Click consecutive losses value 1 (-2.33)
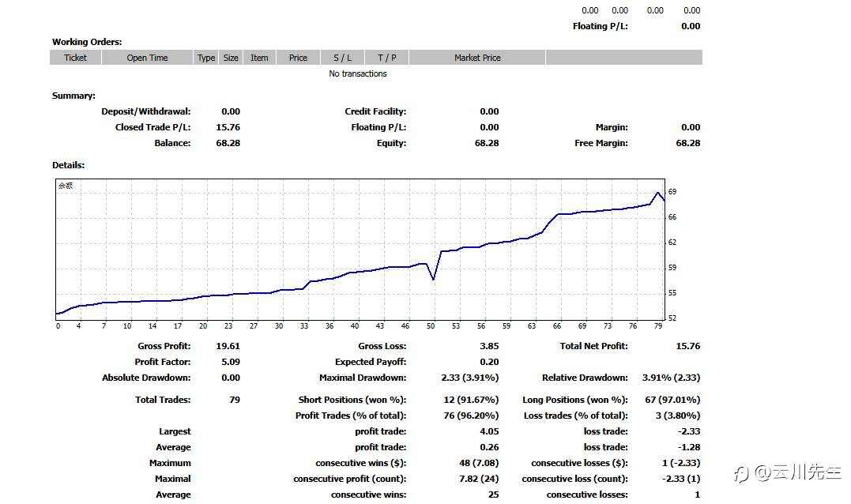 (681, 463)
